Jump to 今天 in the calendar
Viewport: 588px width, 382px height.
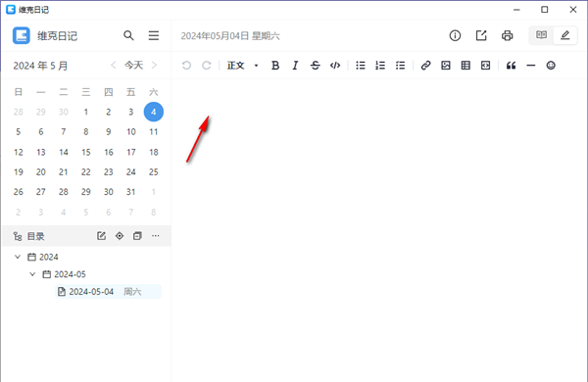(133, 66)
